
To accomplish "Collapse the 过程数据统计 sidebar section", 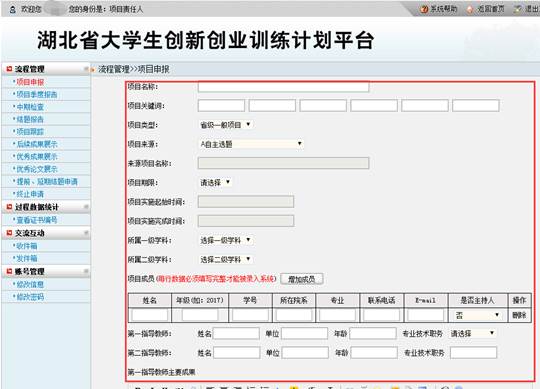I will (86, 207).
